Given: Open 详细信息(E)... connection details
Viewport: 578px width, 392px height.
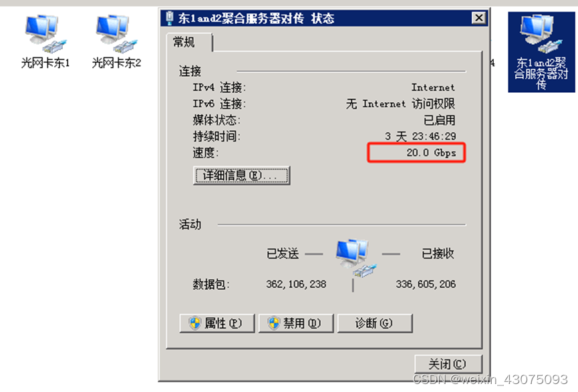Looking at the screenshot, I should (x=241, y=176).
